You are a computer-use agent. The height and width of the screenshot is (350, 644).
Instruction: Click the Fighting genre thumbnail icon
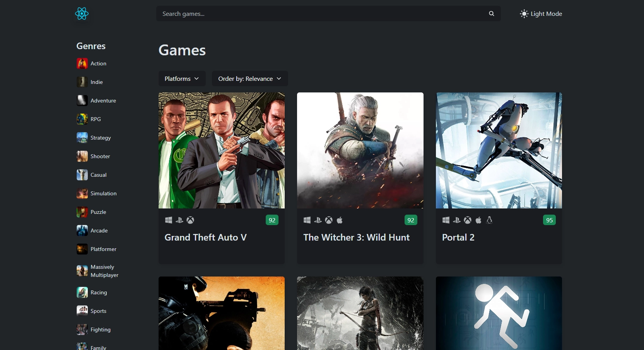pyautogui.click(x=82, y=330)
